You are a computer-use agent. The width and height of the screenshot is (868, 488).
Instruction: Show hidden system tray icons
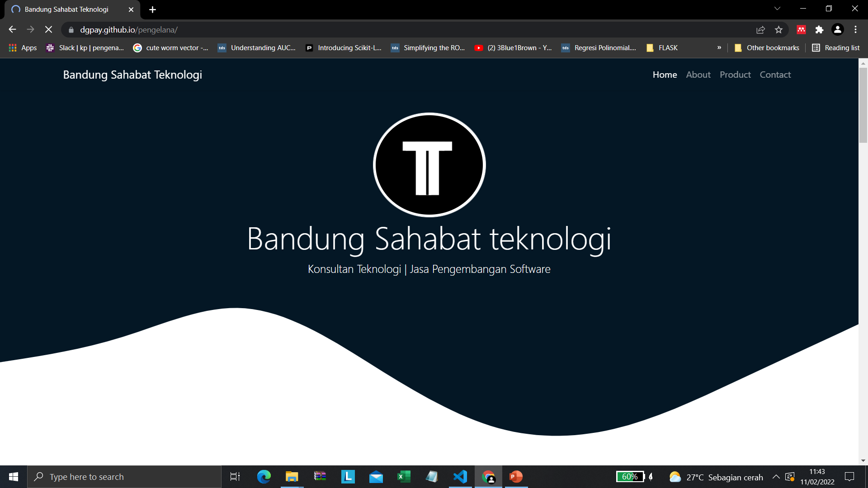[776, 477]
